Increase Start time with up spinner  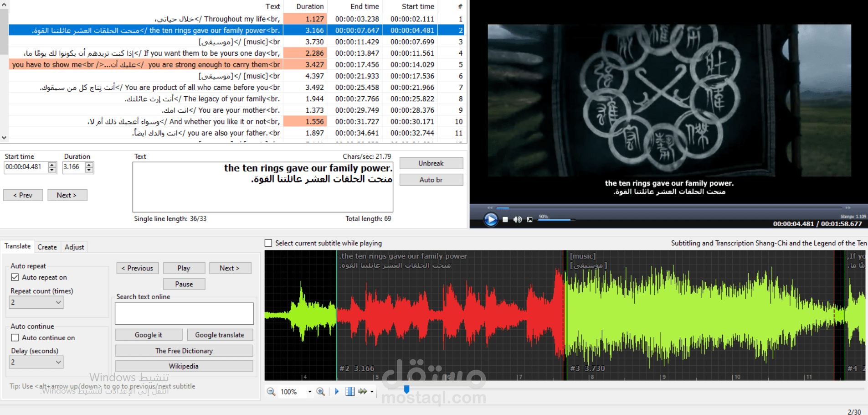pyautogui.click(x=52, y=165)
